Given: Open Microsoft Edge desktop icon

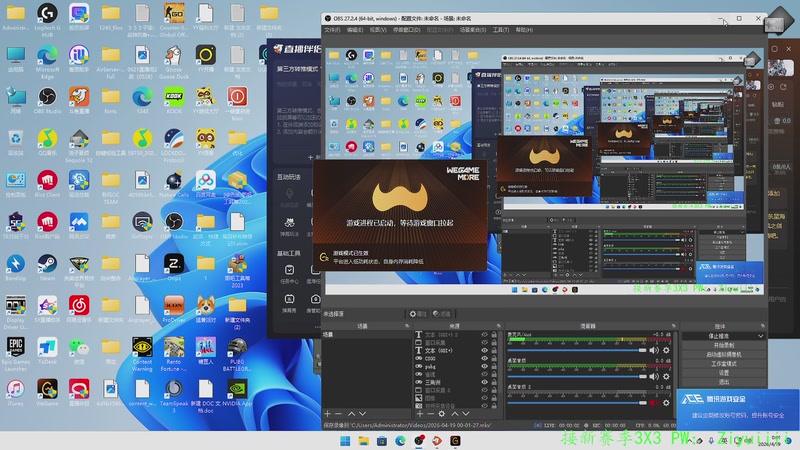Looking at the screenshot, I should coord(47,56).
